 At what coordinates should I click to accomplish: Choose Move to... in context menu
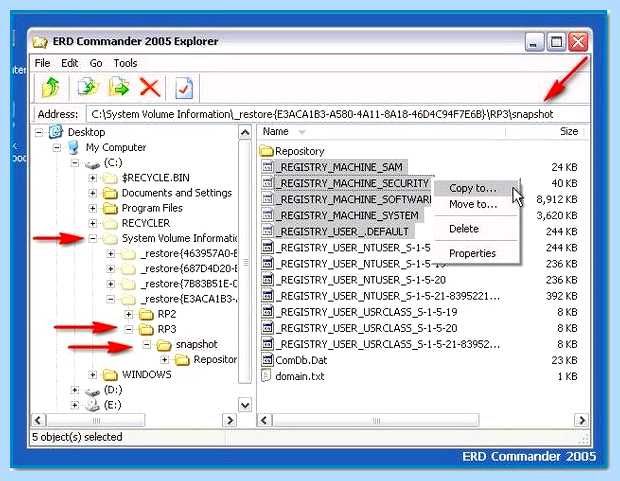pyautogui.click(x=476, y=204)
